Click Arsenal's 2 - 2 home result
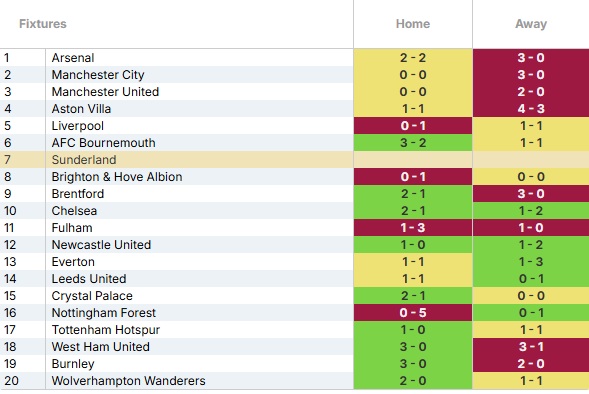The height and width of the screenshot is (394, 589). (x=413, y=58)
